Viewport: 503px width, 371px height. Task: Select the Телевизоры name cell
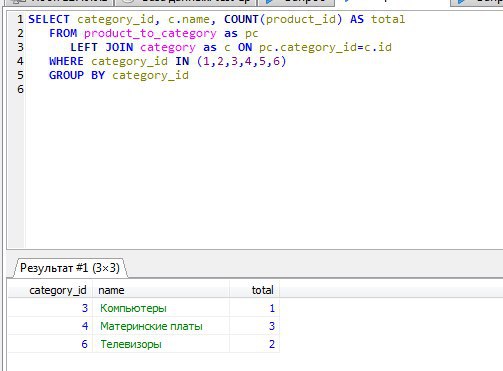161,344
